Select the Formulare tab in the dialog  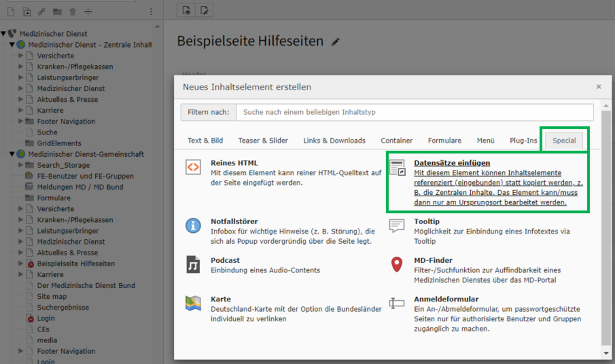445,141
